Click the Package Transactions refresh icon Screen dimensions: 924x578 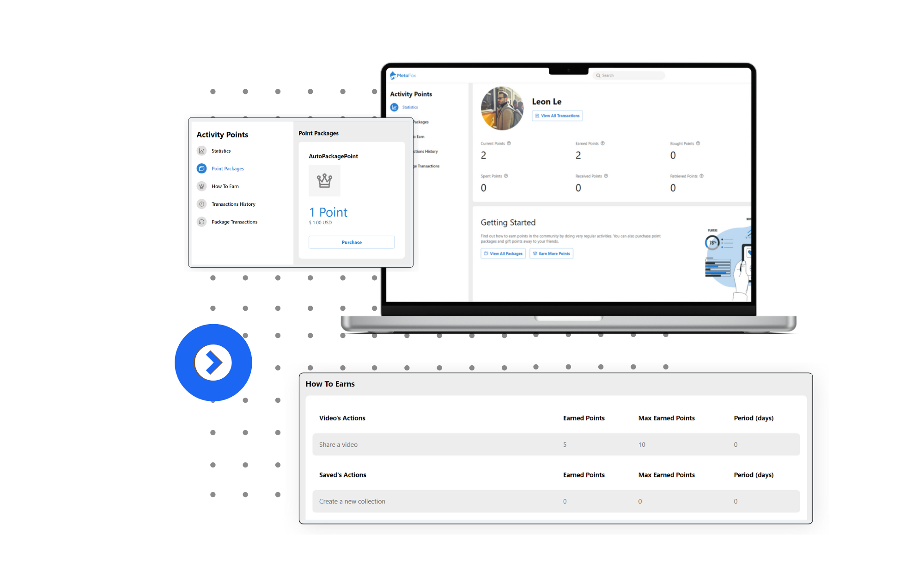click(201, 222)
